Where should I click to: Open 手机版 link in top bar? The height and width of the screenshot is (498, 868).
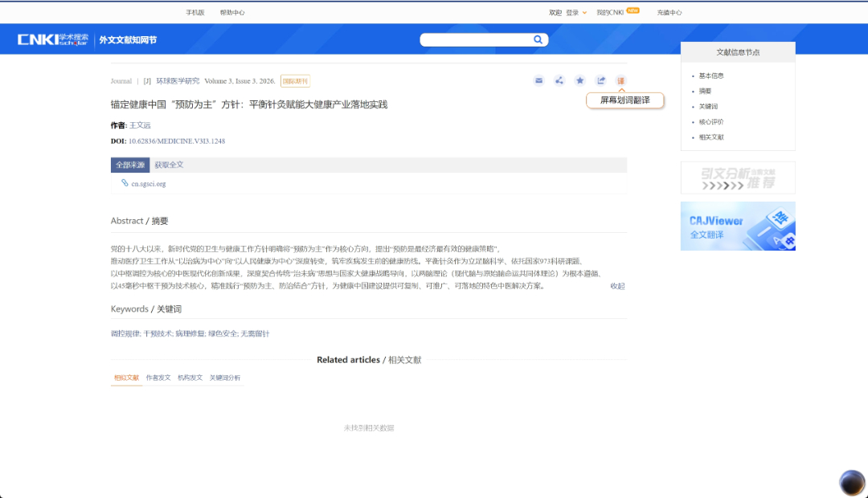click(x=194, y=13)
